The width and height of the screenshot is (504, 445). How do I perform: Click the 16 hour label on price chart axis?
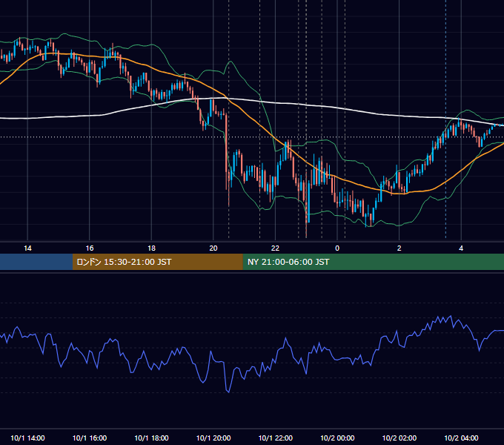tap(90, 248)
